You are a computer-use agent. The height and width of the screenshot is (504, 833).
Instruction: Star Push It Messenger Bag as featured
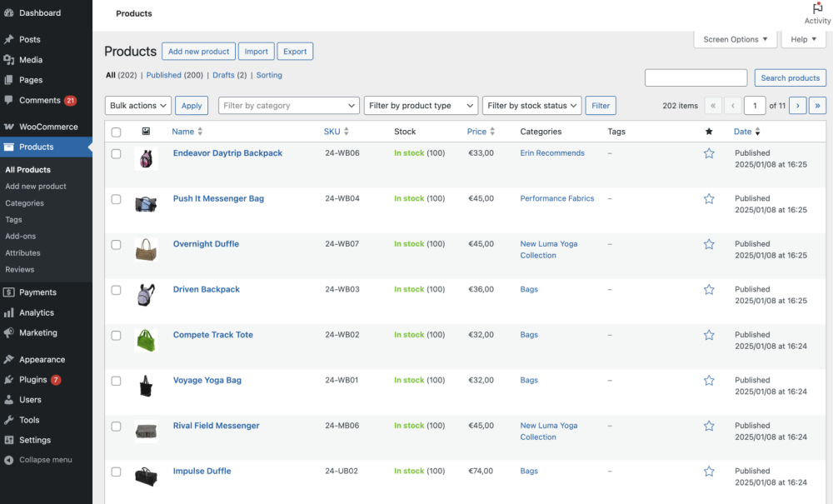[709, 198]
